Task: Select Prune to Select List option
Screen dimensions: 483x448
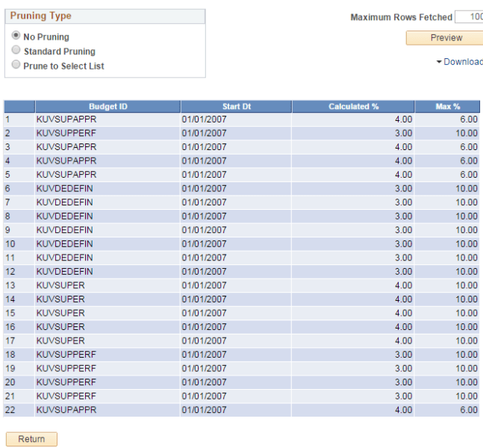Action: (x=16, y=66)
